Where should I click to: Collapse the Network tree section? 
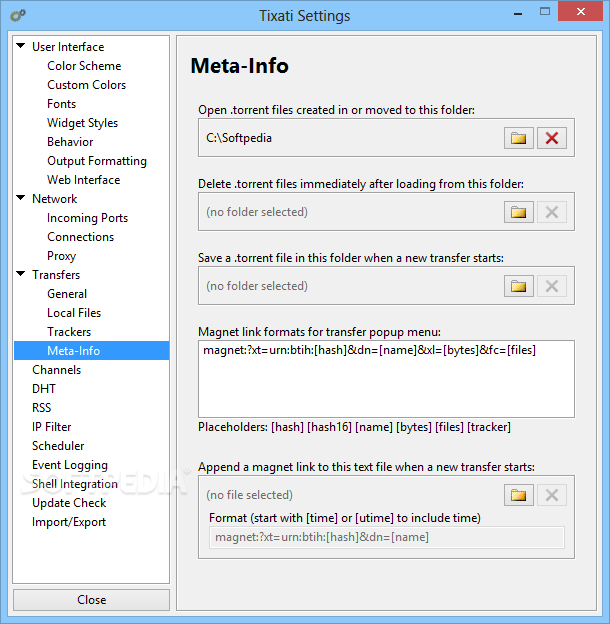21,197
